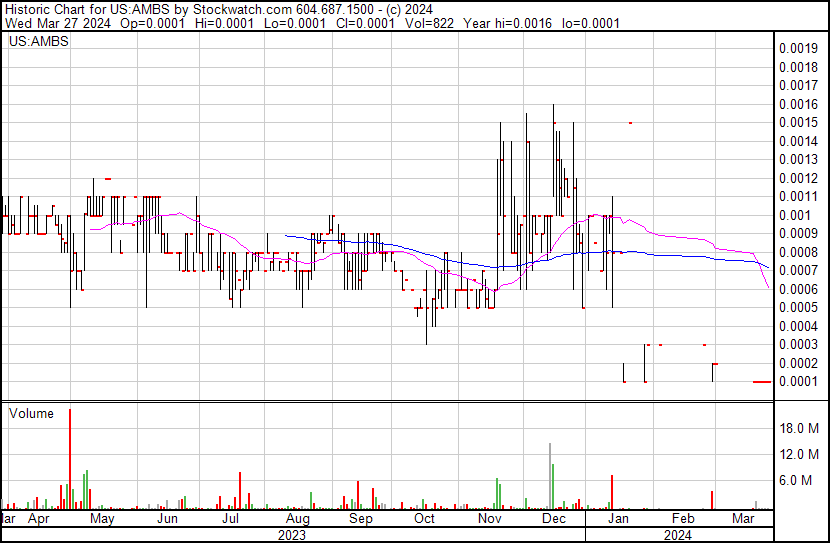Click the Cl=0.0001 header value

pos(365,23)
